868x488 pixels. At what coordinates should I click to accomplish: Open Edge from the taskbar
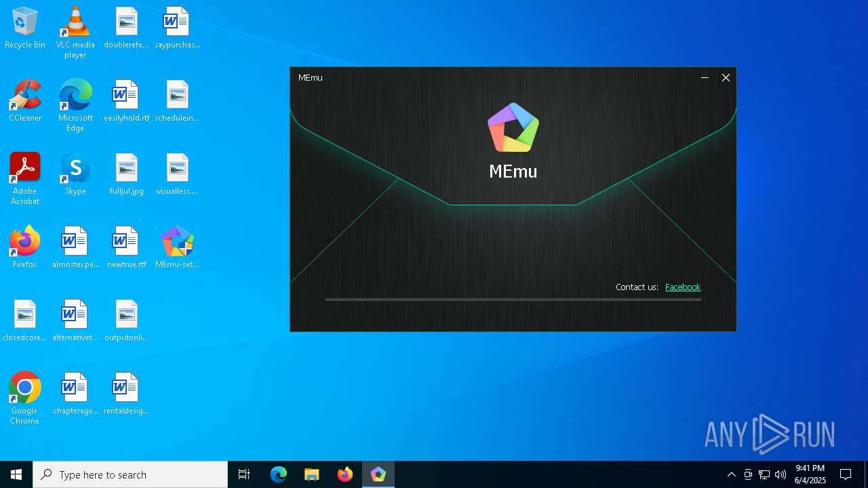click(x=279, y=474)
